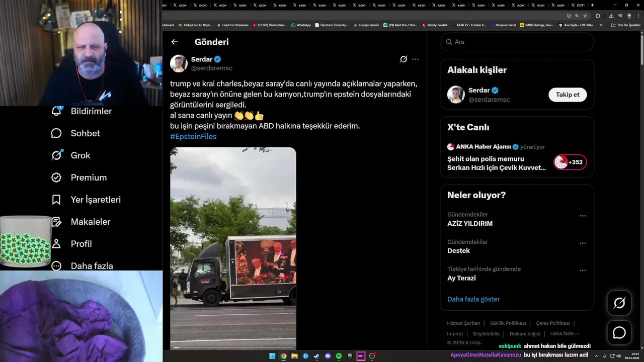Open the Erişilebilirlik footer link

tap(487, 334)
